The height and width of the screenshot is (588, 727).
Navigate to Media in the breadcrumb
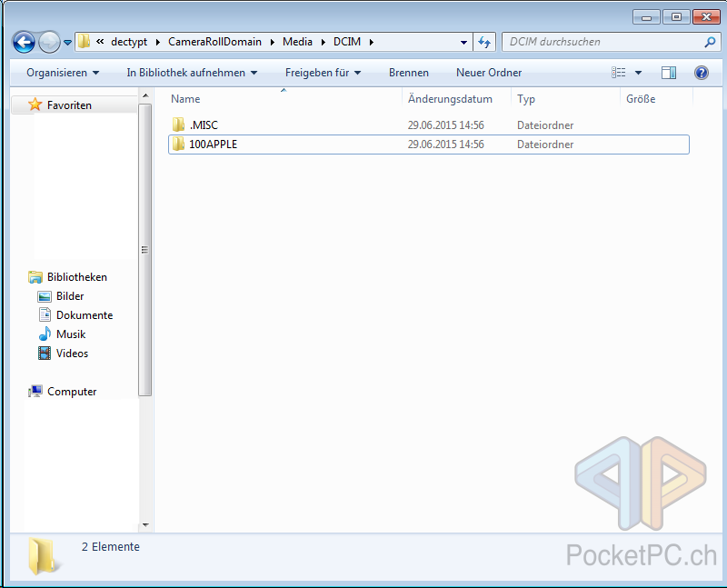[x=297, y=42]
